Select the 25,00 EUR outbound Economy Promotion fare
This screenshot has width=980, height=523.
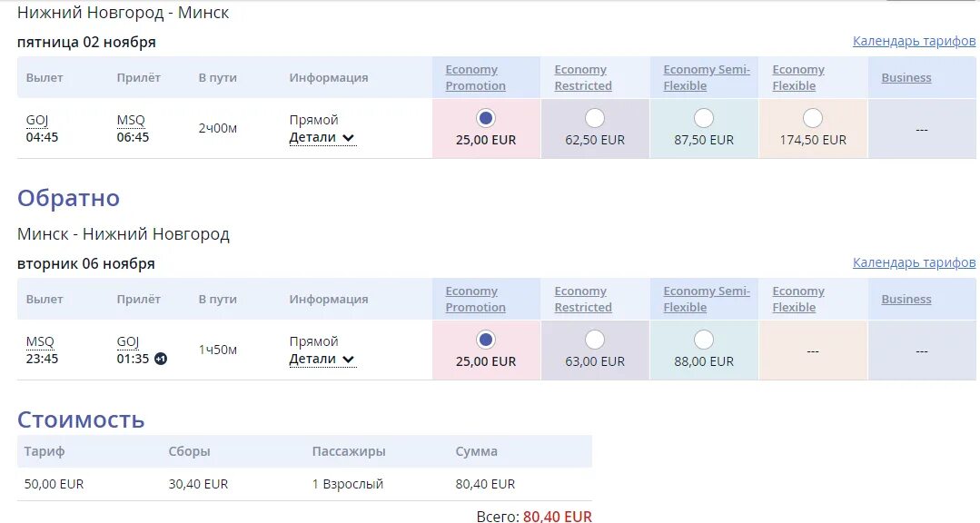[486, 118]
